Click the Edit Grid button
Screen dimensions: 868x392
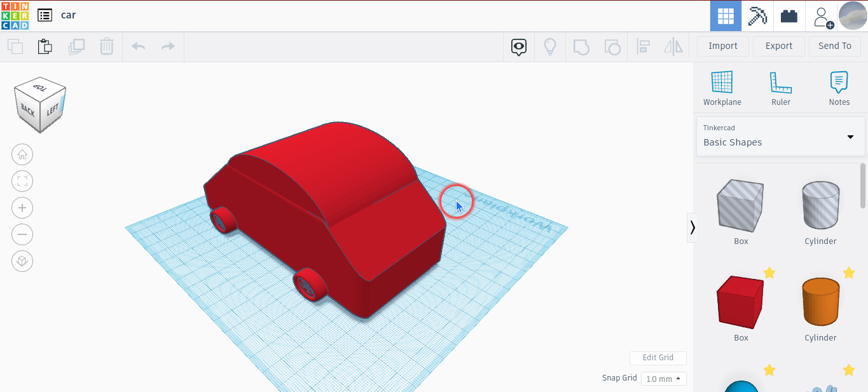click(658, 358)
